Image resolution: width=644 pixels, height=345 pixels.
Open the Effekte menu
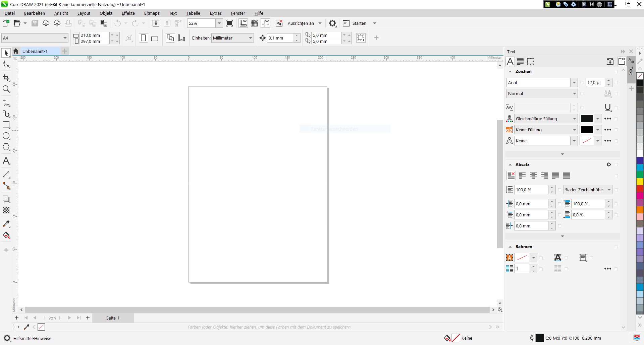coord(128,13)
